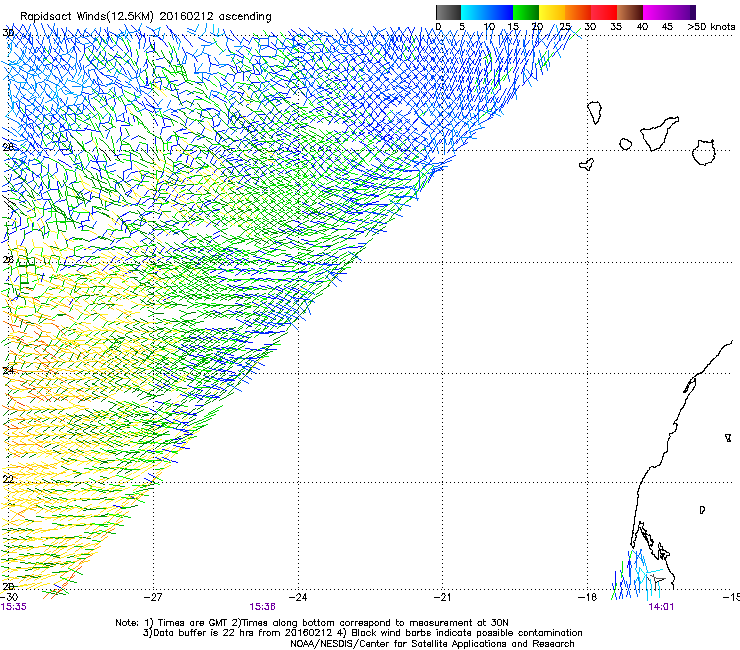Click the '>50 knots' legend label

coord(711,26)
